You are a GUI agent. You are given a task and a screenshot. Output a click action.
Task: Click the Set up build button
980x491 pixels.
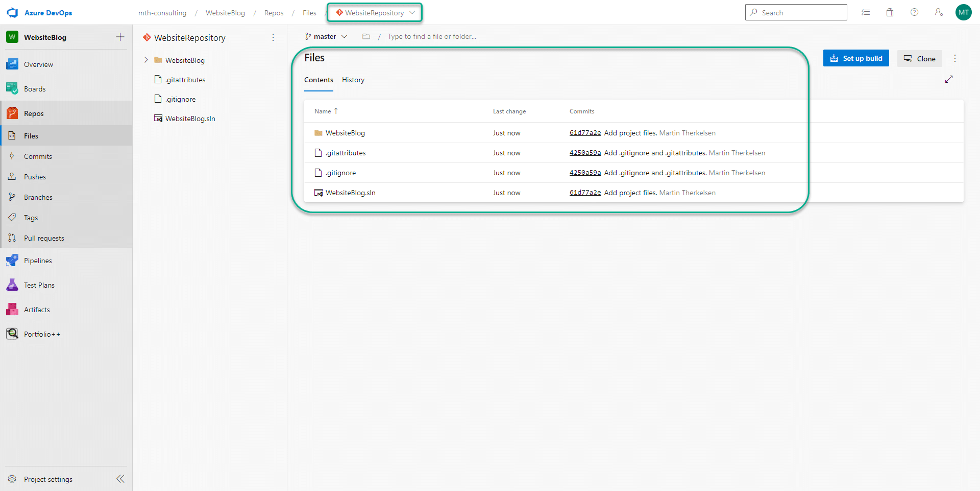(856, 58)
